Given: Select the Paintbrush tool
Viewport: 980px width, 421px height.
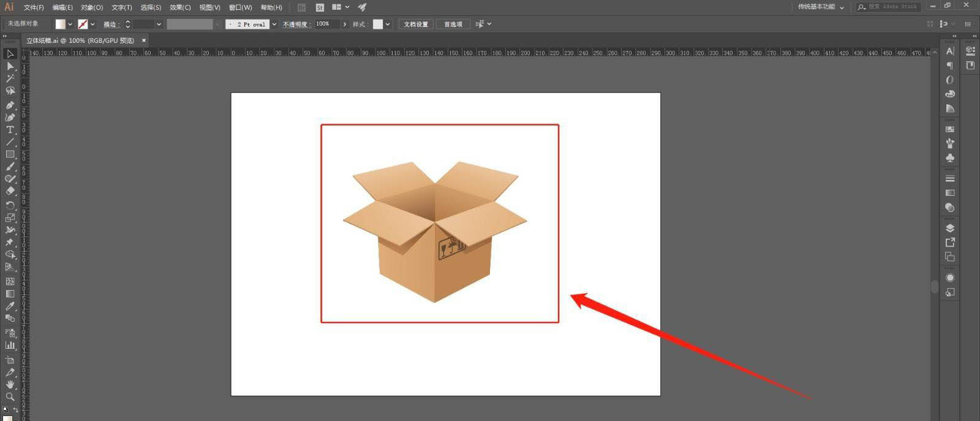Looking at the screenshot, I should click(10, 166).
